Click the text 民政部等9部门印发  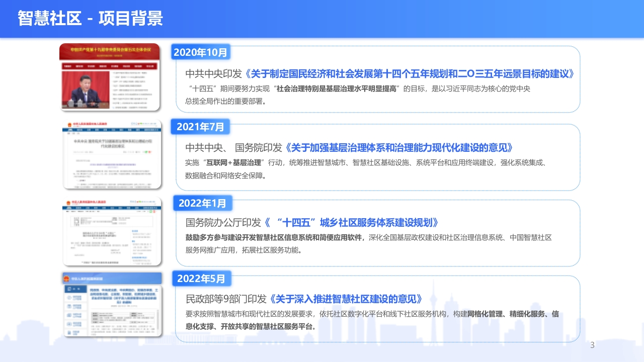pos(226,299)
